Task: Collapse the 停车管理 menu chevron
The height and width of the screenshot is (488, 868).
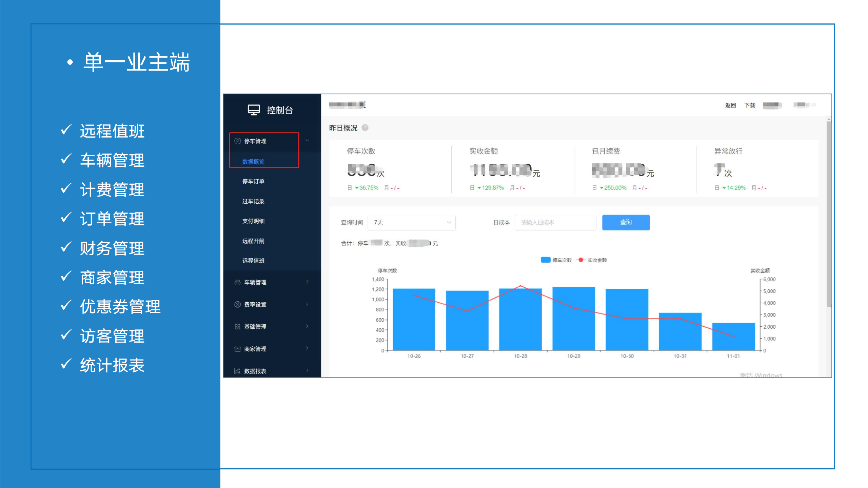Action: [x=307, y=141]
